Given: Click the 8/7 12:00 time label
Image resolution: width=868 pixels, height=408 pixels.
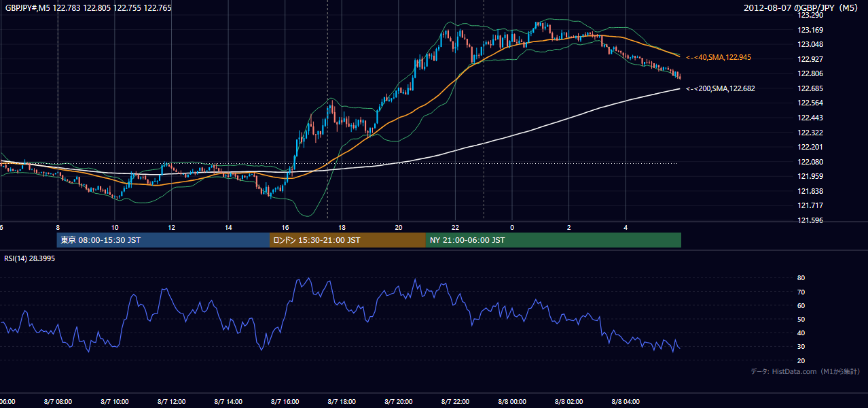Looking at the screenshot, I should tap(171, 402).
